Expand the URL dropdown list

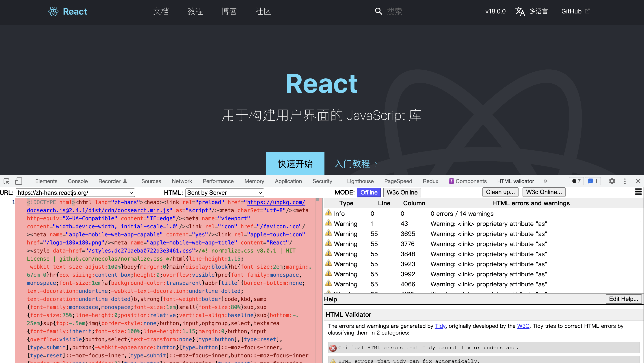pyautogui.click(x=131, y=193)
